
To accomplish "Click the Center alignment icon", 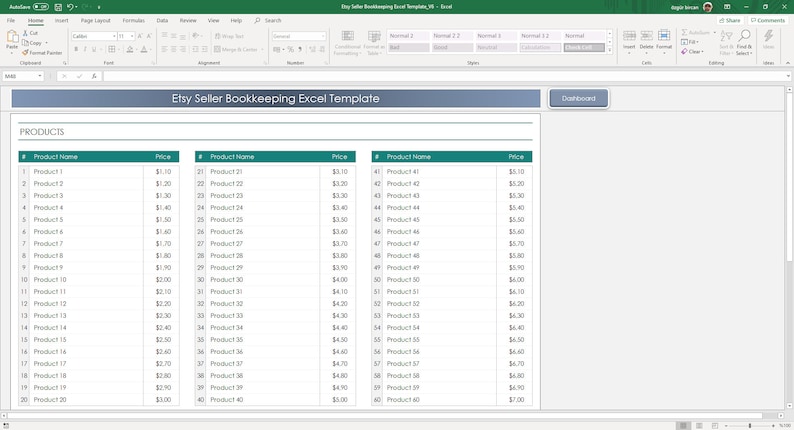I will pyautogui.click(x=173, y=49).
